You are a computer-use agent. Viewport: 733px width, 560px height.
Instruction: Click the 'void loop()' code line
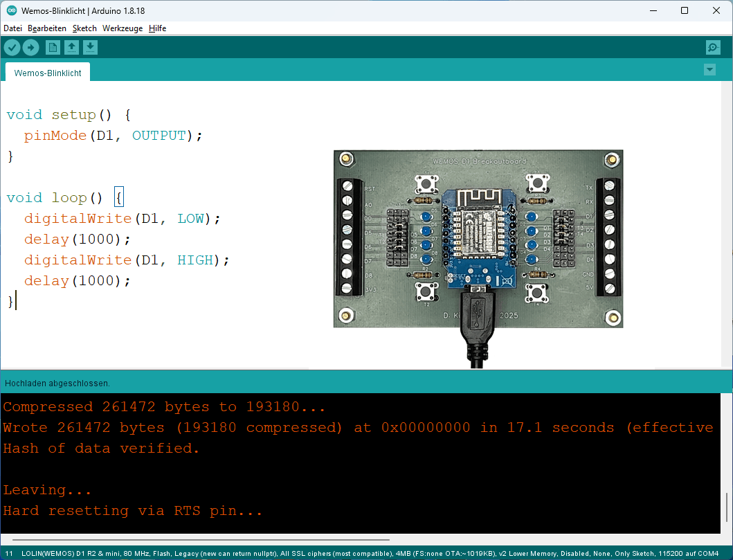click(x=65, y=198)
